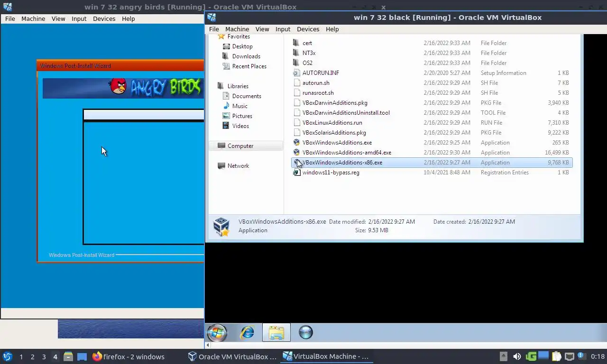
Task: Select autorun.sh file name
Action: coord(316,83)
